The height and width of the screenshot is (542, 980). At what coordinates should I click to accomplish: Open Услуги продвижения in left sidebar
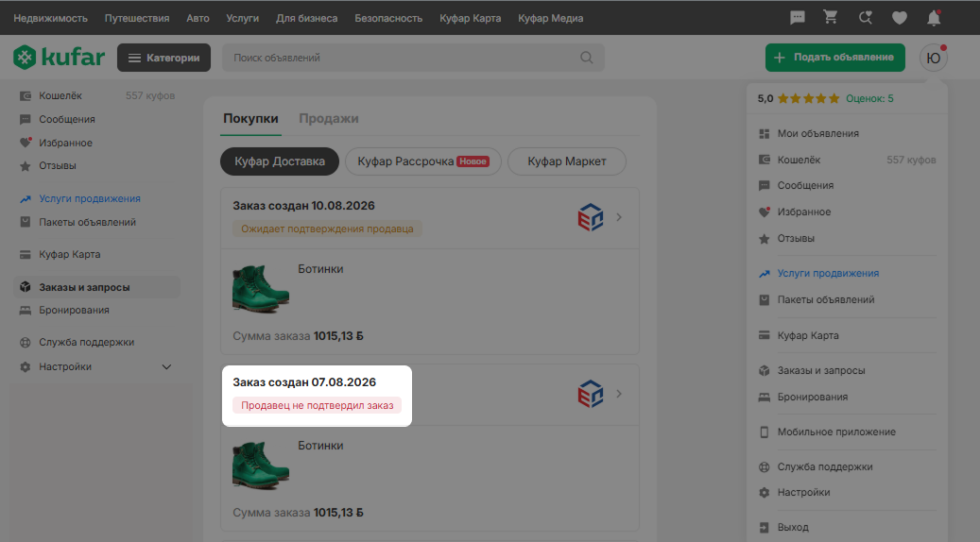tap(90, 198)
